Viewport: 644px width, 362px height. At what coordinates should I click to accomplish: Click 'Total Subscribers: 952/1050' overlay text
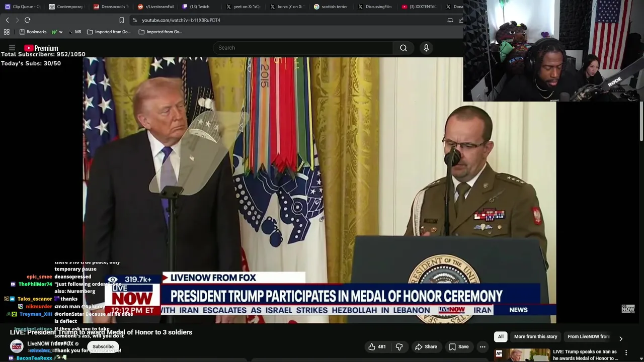tap(43, 54)
